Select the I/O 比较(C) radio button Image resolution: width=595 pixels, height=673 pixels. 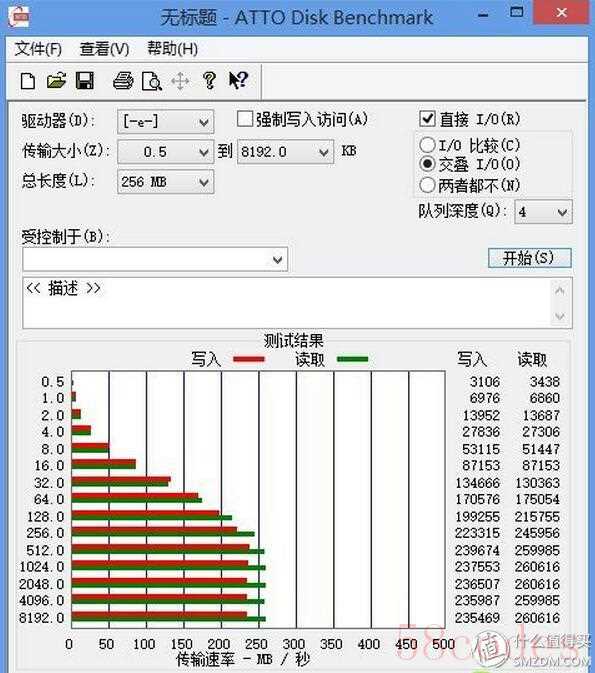tap(427, 145)
